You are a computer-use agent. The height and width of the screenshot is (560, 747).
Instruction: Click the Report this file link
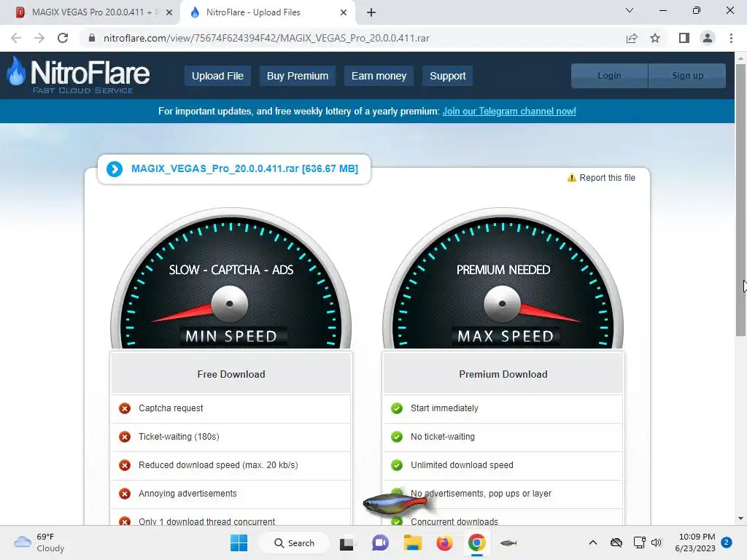(607, 178)
